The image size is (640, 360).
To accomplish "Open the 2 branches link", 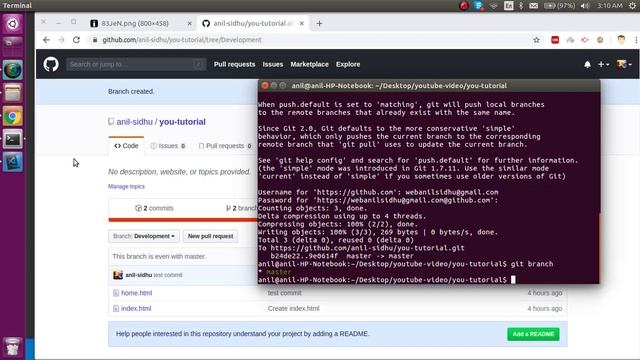I will pyautogui.click(x=242, y=208).
